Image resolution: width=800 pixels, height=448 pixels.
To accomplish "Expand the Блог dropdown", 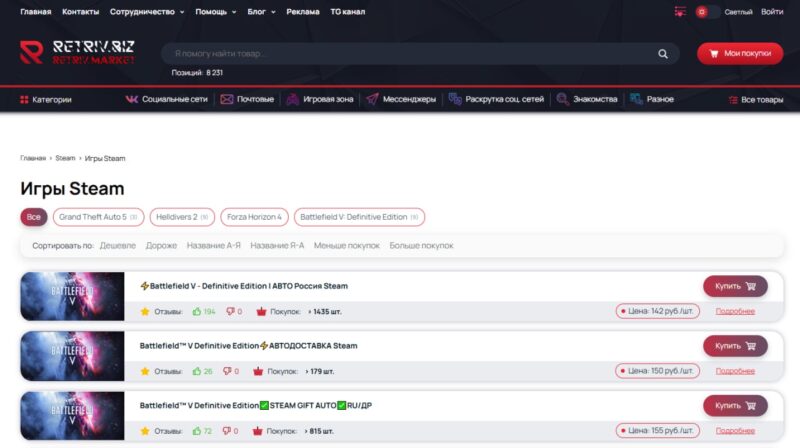I will (261, 12).
